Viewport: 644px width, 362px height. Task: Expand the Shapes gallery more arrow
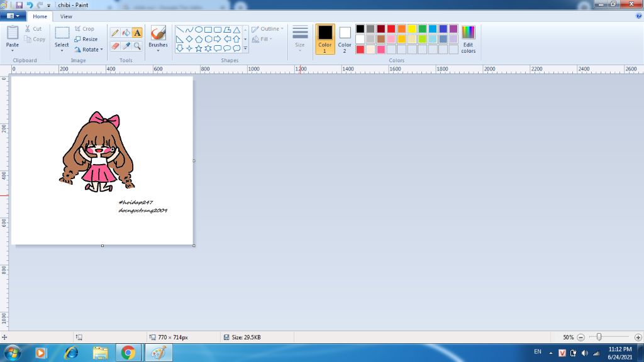pyautogui.click(x=246, y=48)
